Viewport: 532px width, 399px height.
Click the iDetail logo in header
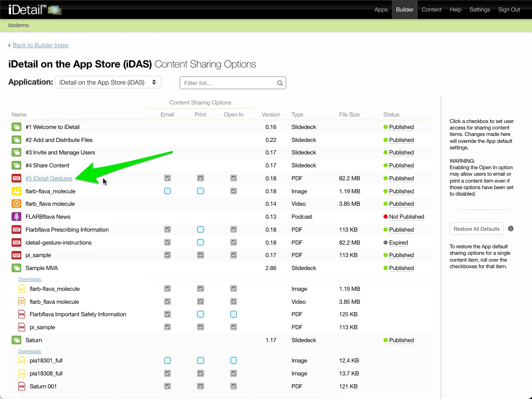(x=35, y=10)
